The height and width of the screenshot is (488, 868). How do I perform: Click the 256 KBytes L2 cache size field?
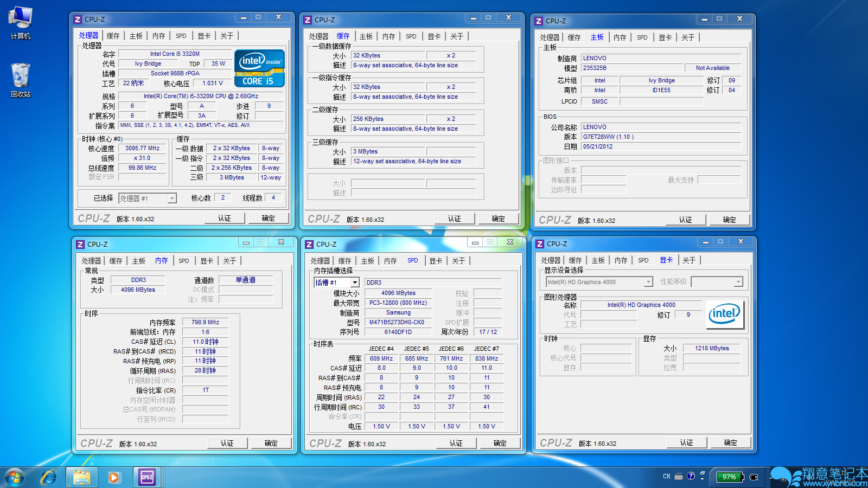[x=387, y=119]
